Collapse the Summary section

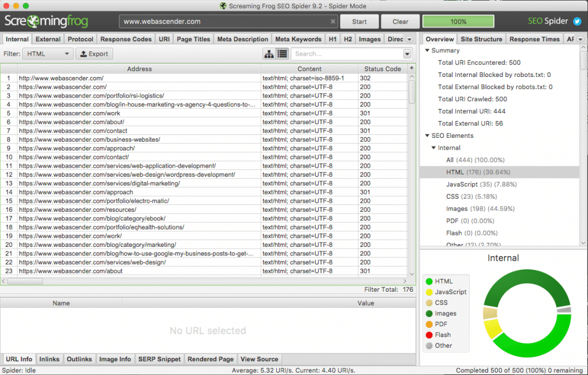(426, 50)
